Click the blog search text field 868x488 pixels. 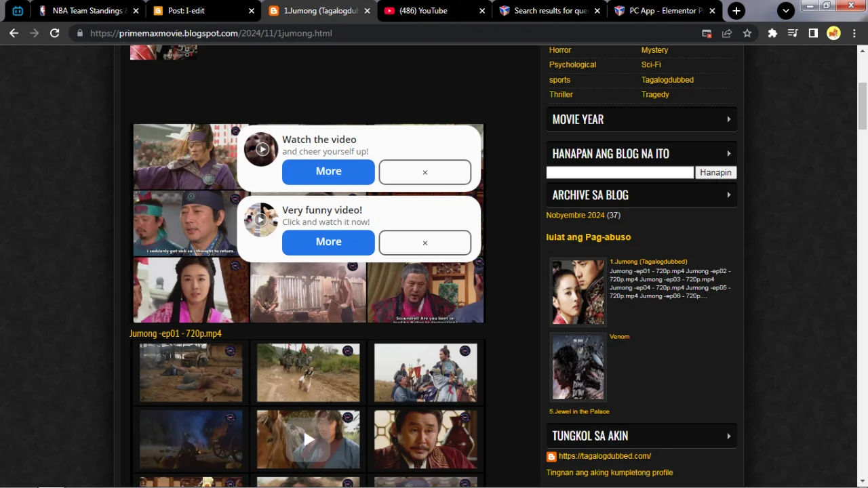[x=620, y=173]
